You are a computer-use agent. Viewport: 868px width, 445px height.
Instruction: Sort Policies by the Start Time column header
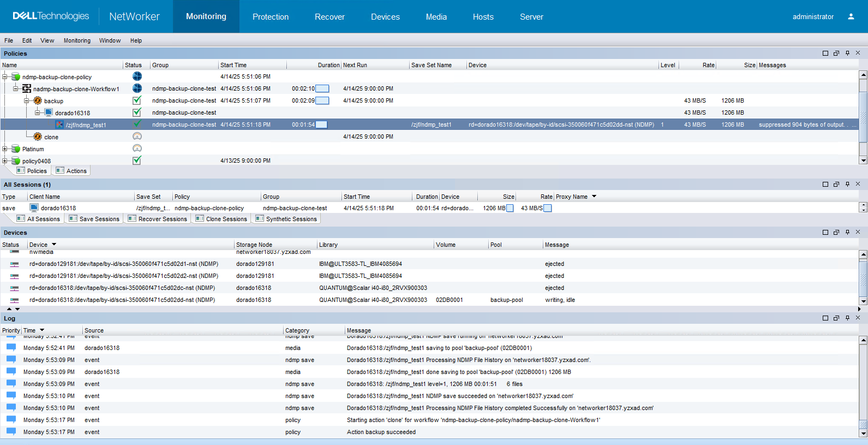pos(252,65)
